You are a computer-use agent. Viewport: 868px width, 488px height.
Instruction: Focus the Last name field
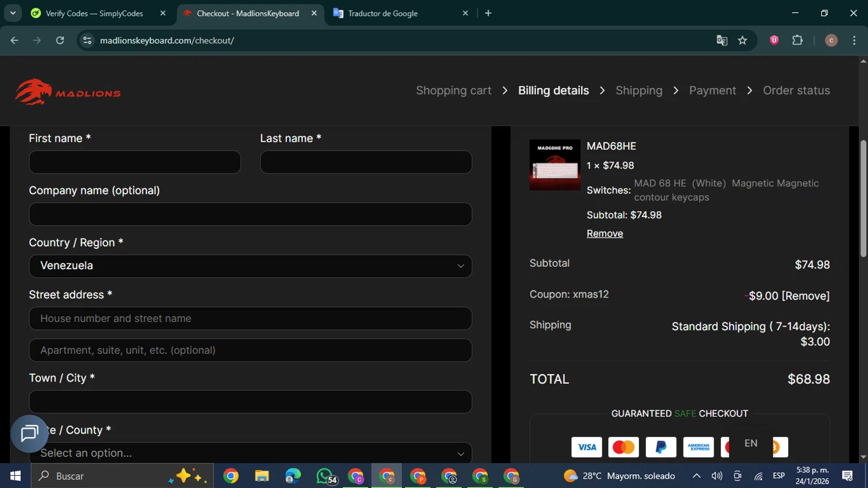coord(366,162)
